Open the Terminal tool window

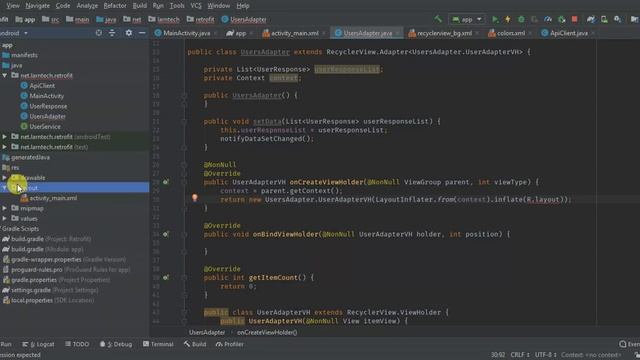158,344
